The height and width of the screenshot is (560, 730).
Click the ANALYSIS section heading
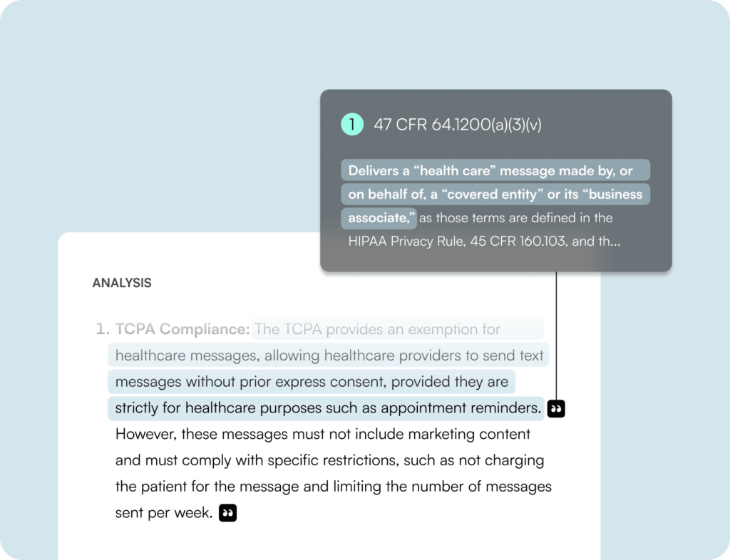click(122, 283)
